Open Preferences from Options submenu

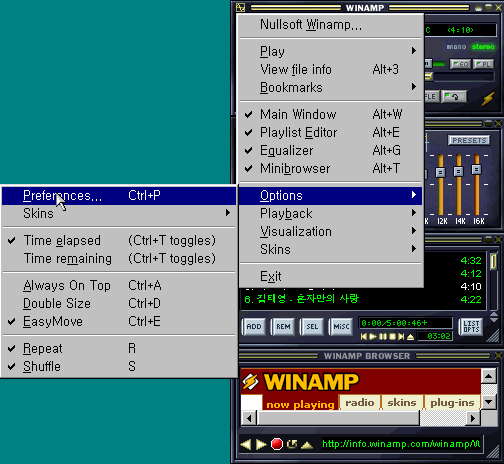[119, 196]
